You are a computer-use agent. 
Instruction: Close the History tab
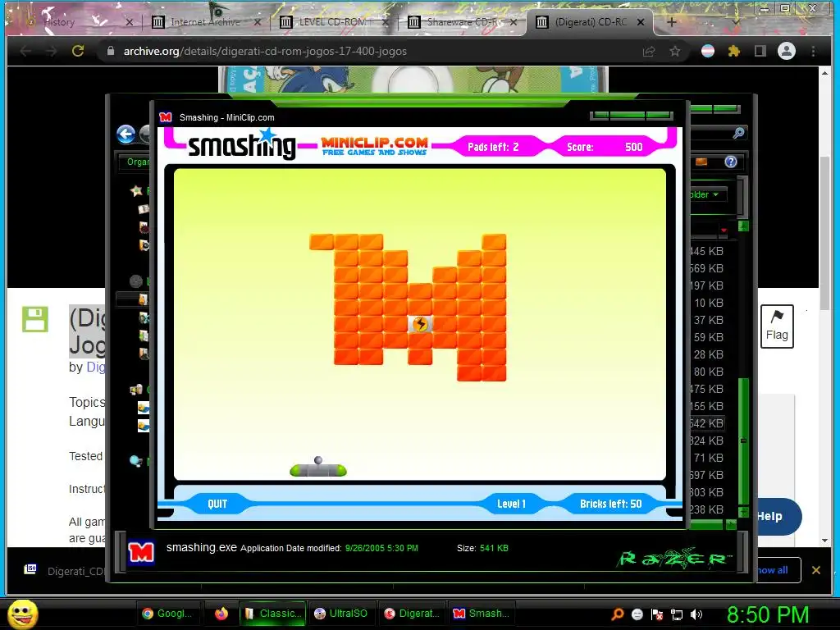[x=129, y=22]
